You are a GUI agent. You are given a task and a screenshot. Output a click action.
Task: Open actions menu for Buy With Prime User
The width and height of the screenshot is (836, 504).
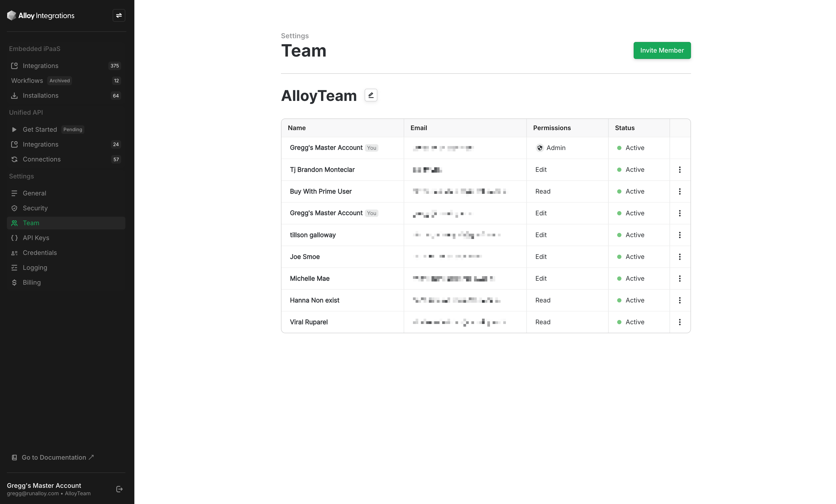pyautogui.click(x=680, y=192)
